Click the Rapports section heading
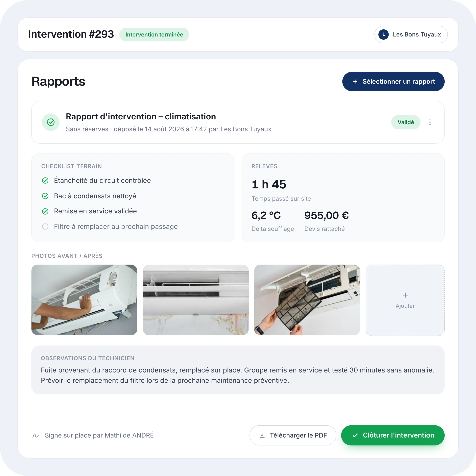The height and width of the screenshot is (476, 476). click(x=58, y=82)
